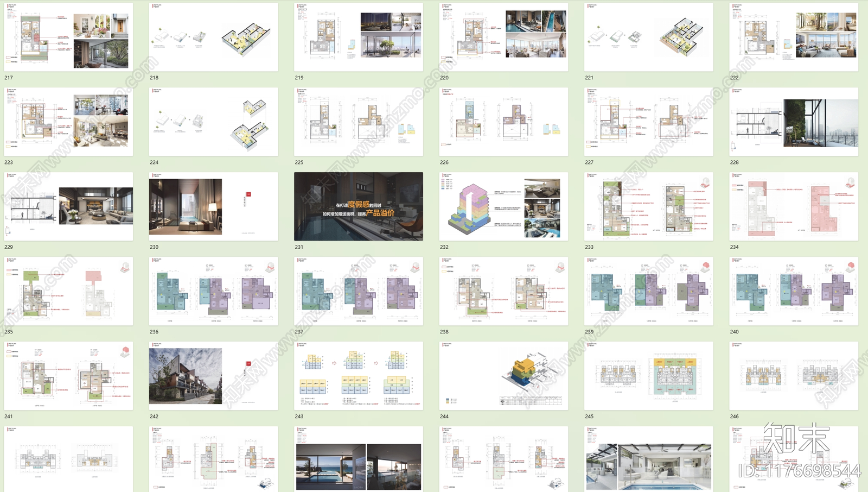Image resolution: width=868 pixels, height=492 pixels.
Task: View page thumbnail 233
Action: (x=649, y=206)
